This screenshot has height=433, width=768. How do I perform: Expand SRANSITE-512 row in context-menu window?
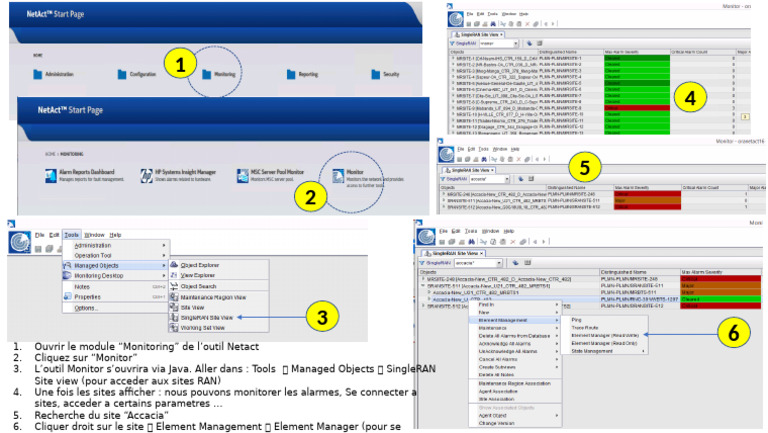pyautogui.click(x=423, y=306)
